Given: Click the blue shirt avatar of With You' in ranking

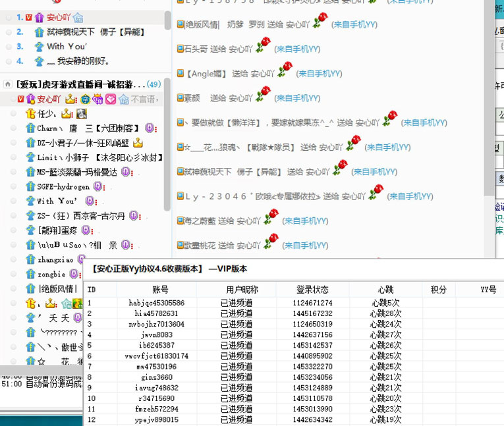Looking at the screenshot, I should [x=37, y=47].
